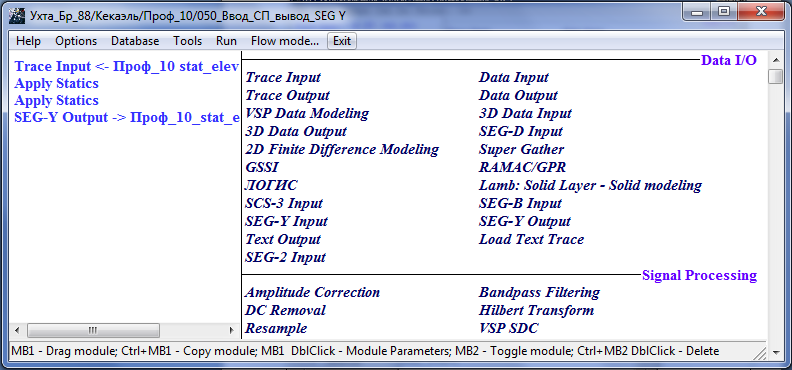Click the flow panel right scroll arrow
792x370 pixels.
point(232,331)
